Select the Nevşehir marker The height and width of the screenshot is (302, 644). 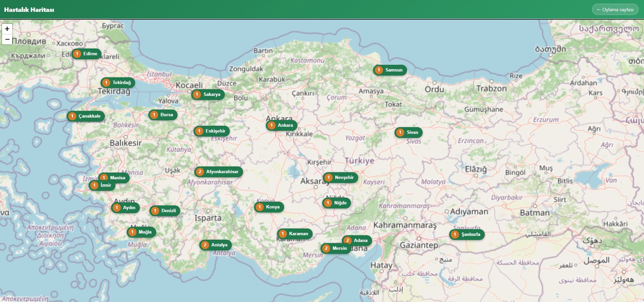pos(340,177)
